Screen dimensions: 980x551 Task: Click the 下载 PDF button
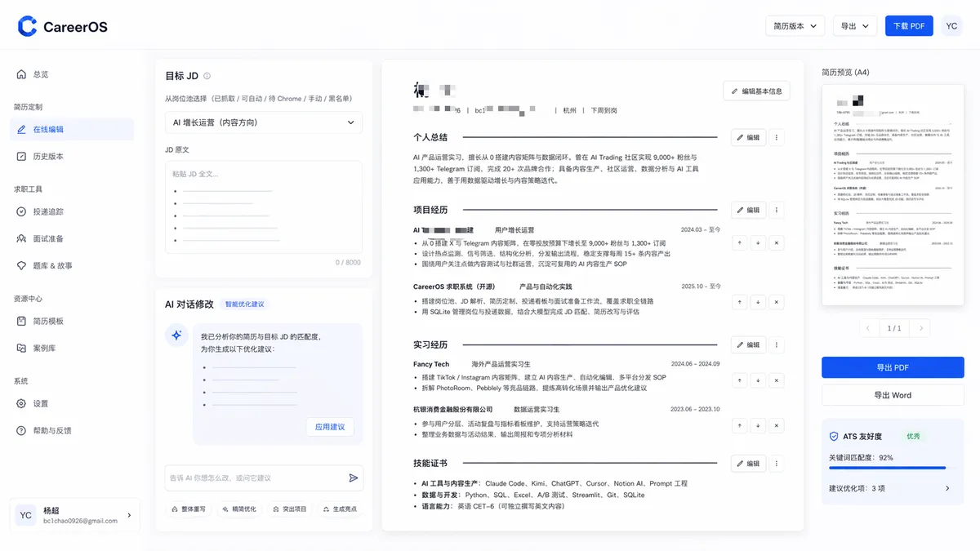pyautogui.click(x=909, y=26)
